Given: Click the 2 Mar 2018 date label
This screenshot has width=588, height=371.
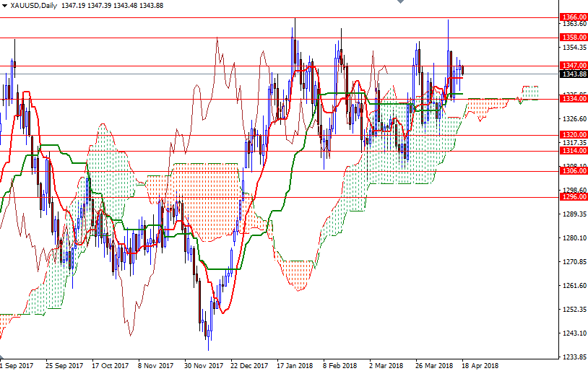Looking at the screenshot, I should pyautogui.click(x=386, y=365).
